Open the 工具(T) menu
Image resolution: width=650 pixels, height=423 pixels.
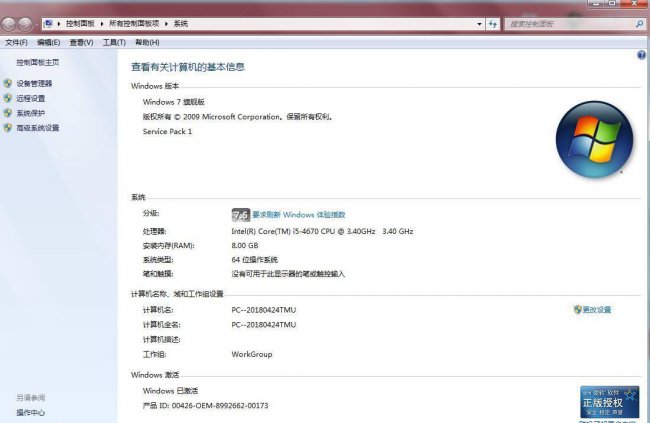pyautogui.click(x=114, y=42)
